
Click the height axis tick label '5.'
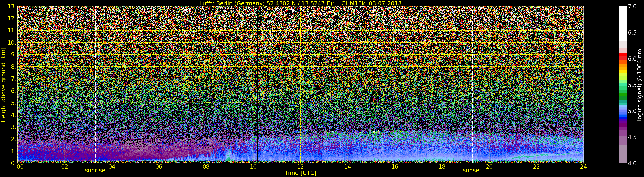point(14,103)
